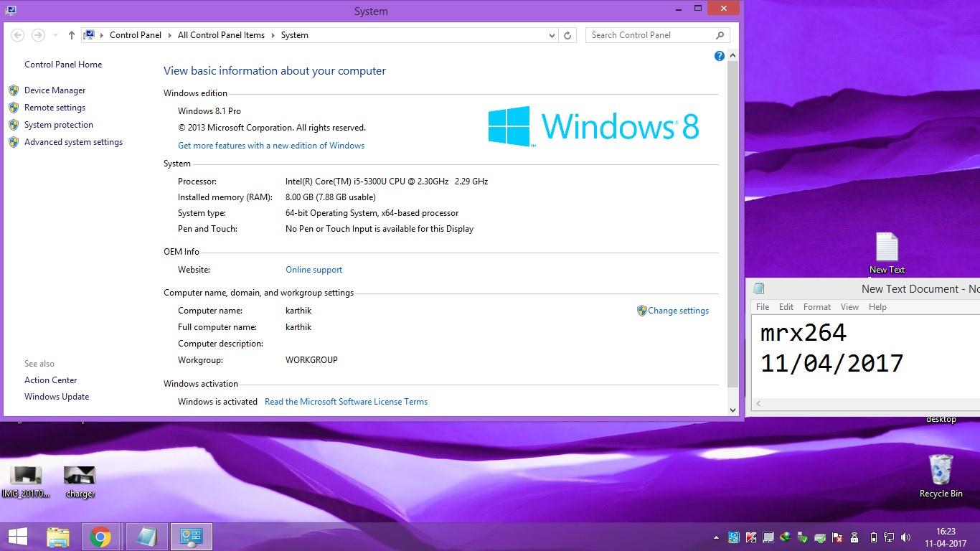Open Edit menu in Notepad
Image resolution: width=980 pixels, height=551 pixels.
coord(786,307)
